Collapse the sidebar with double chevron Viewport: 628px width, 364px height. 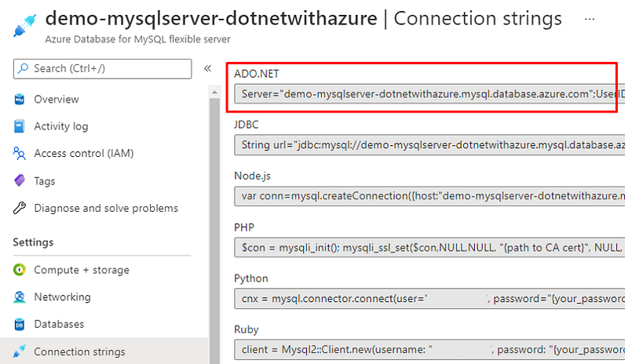pyautogui.click(x=207, y=68)
